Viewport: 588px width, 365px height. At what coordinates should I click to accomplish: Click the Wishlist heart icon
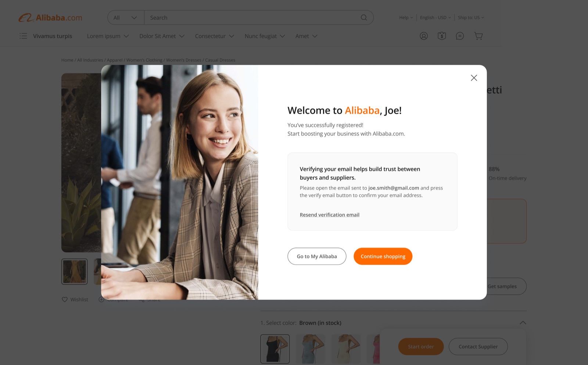pos(65,300)
